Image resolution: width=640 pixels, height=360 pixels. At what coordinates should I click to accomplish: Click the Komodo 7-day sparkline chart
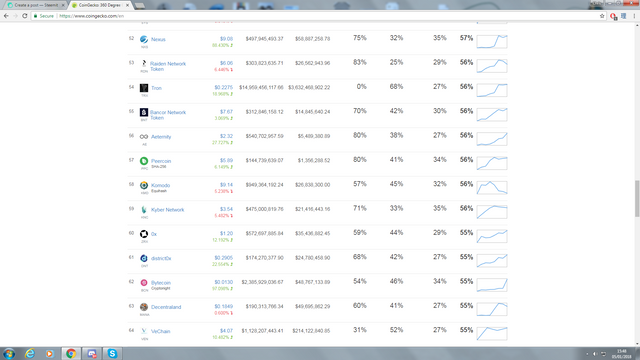click(492, 187)
